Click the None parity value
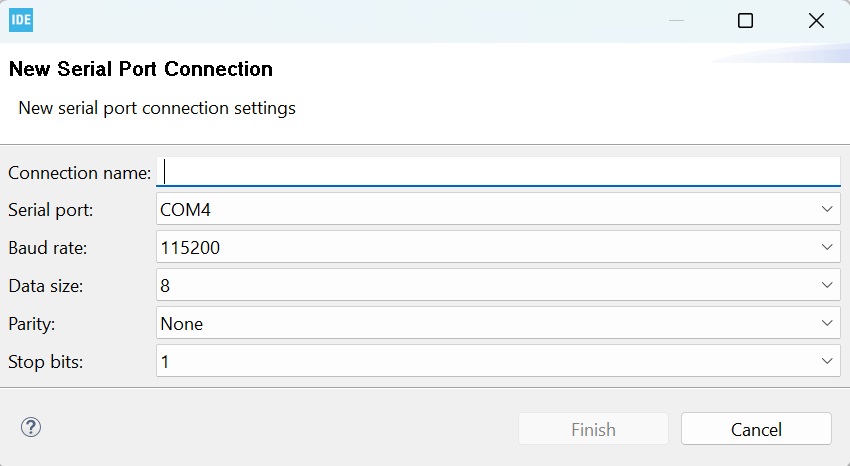 [182, 324]
